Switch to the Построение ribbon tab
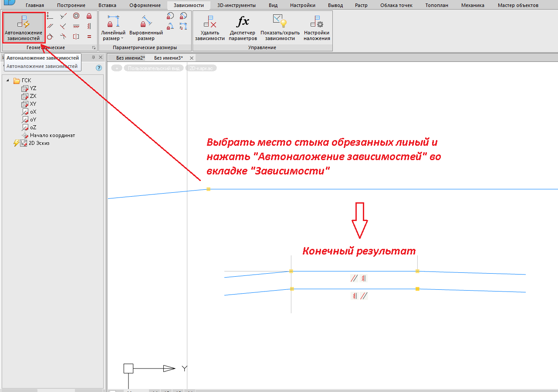This screenshot has width=558, height=392. point(71,6)
